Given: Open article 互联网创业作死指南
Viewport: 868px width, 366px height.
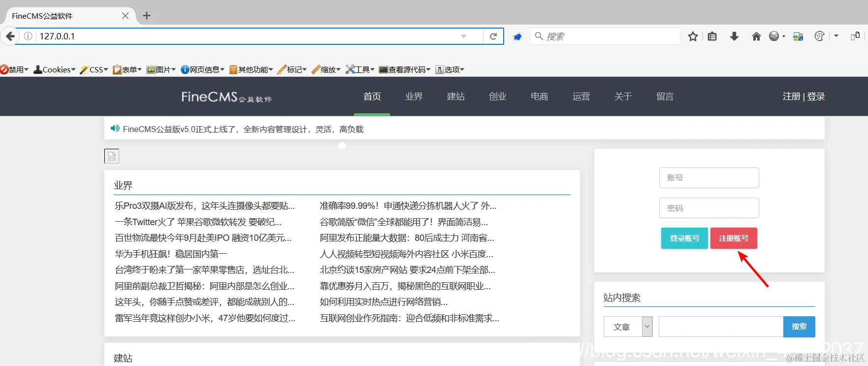Looking at the screenshot, I should point(410,318).
